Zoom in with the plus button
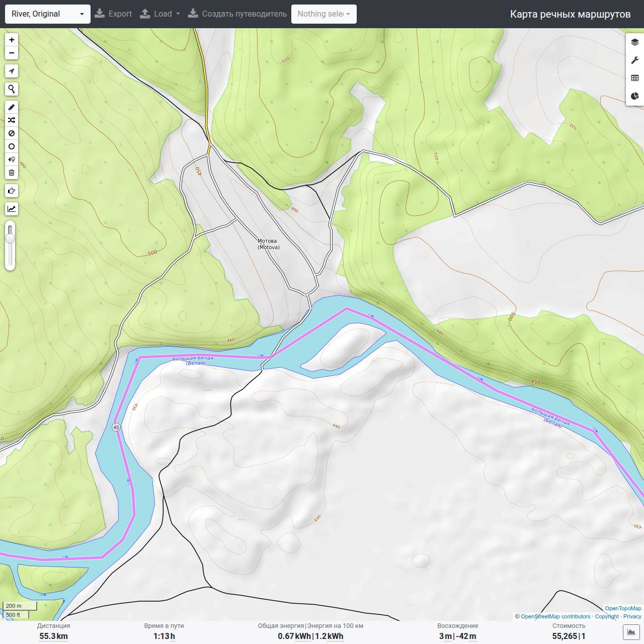The width and height of the screenshot is (644, 644). [x=12, y=40]
